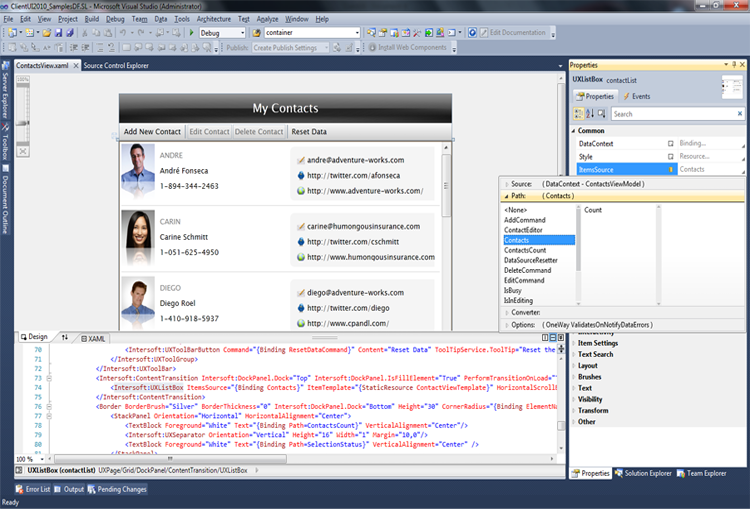Click the Save All toolbar icon
Screen dimensions: 750x509
tap(70, 33)
